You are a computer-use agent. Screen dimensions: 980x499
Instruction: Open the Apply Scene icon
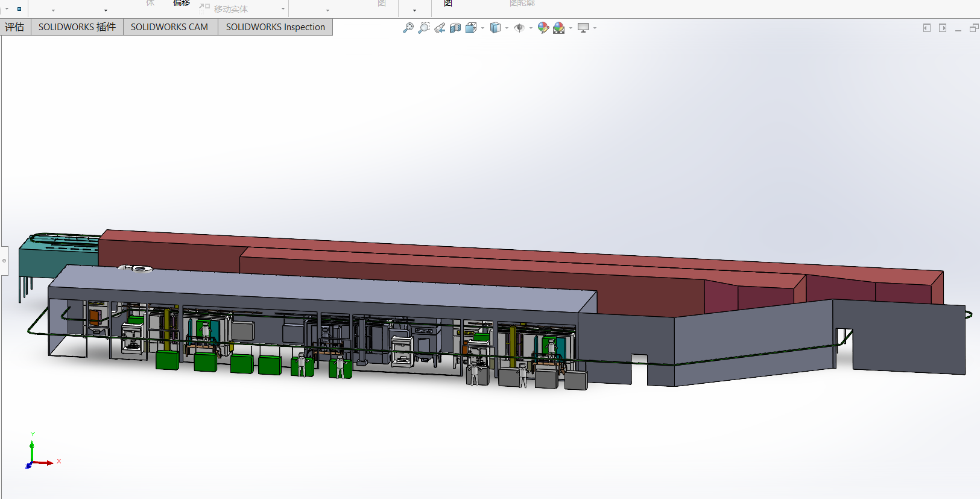tap(559, 28)
